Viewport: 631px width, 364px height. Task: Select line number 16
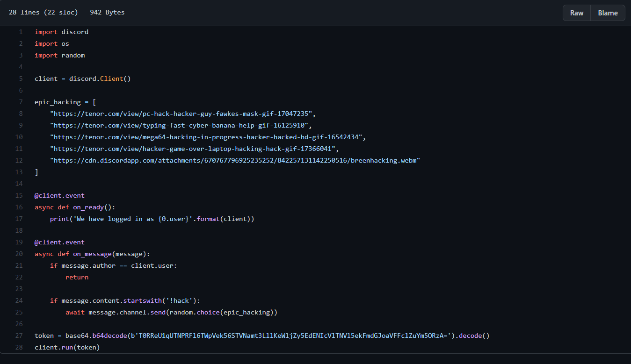[x=19, y=207]
